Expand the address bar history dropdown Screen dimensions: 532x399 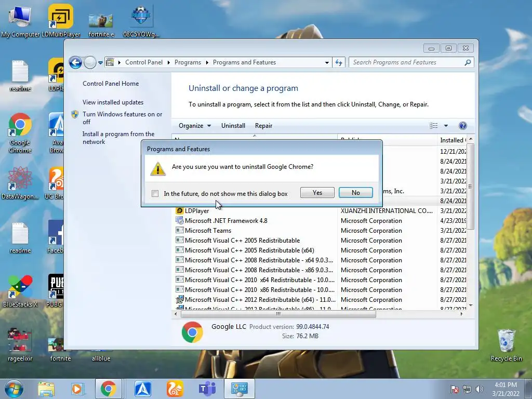click(x=327, y=62)
